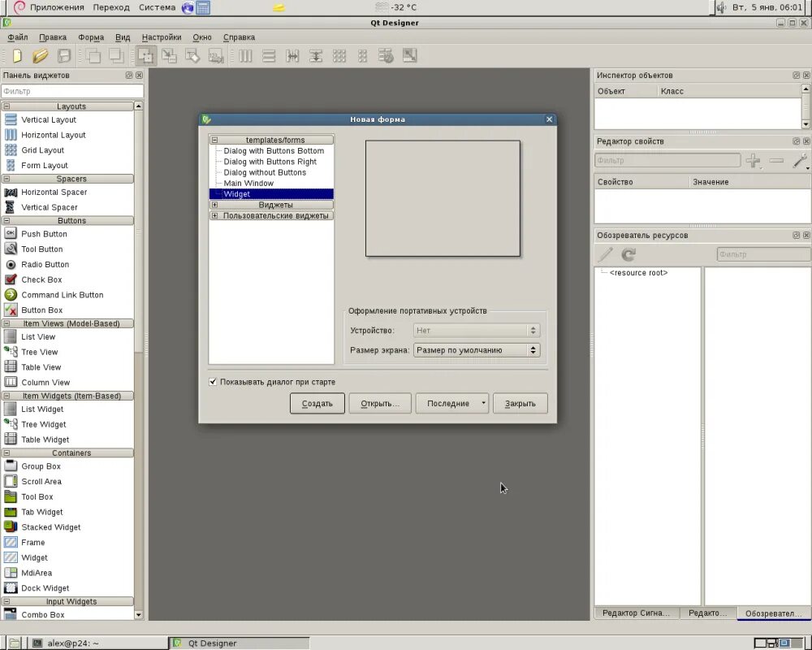812x650 pixels.
Task: Click the Save form floppy toolbar icon
Action: coord(63,55)
